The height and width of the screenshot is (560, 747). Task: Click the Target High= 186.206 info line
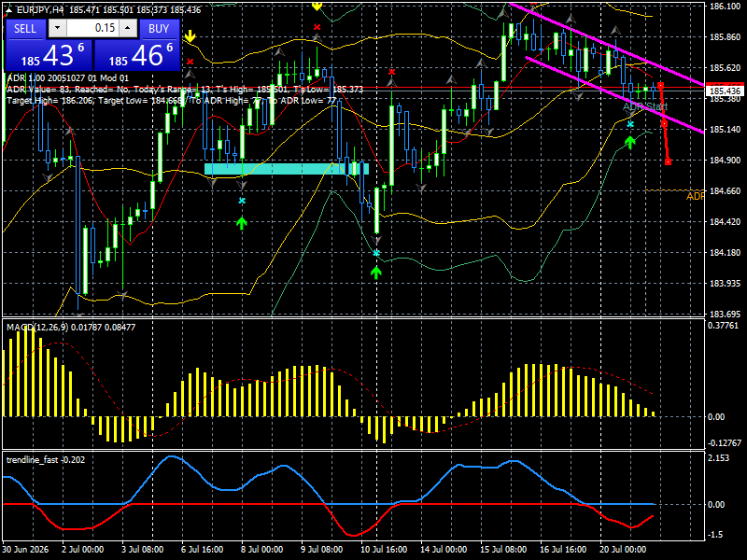(x=172, y=101)
